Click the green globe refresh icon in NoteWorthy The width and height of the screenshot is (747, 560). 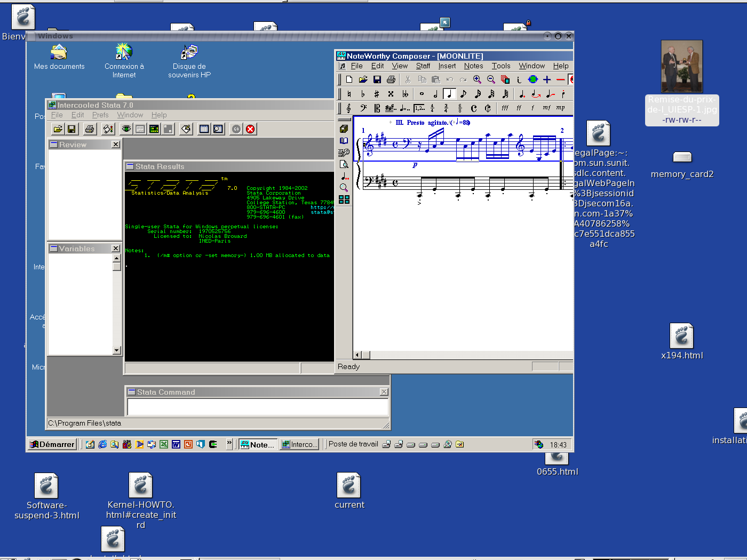[533, 79]
